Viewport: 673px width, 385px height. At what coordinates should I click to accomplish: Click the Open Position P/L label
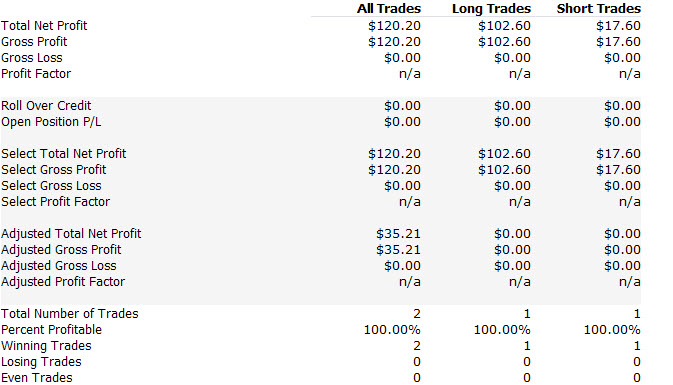(x=51, y=122)
